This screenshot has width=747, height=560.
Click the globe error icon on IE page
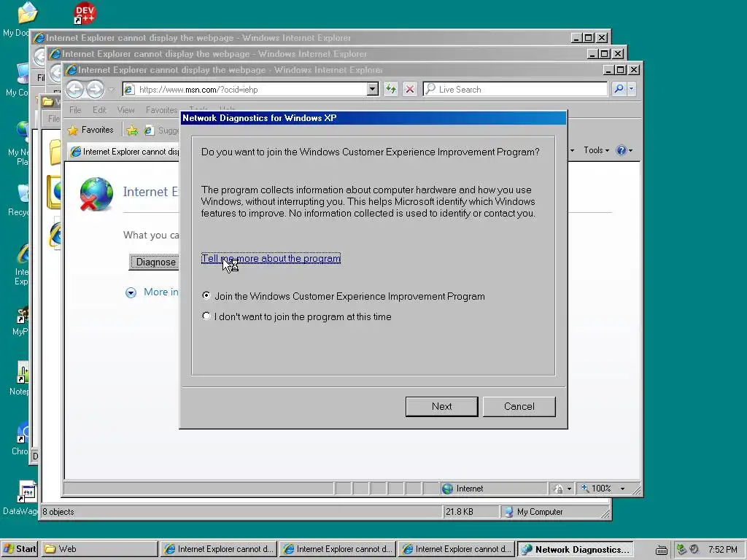click(x=96, y=194)
